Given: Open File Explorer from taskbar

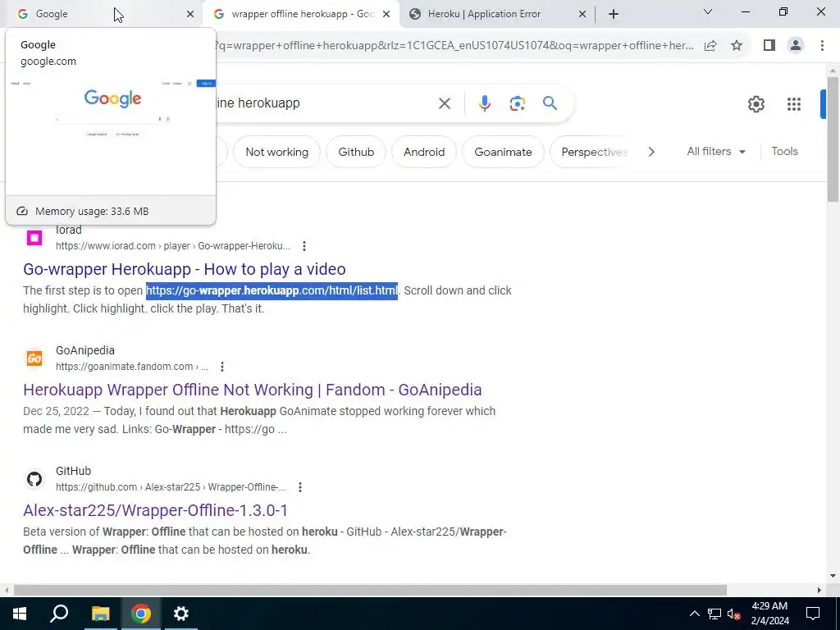Looking at the screenshot, I should click(100, 614).
